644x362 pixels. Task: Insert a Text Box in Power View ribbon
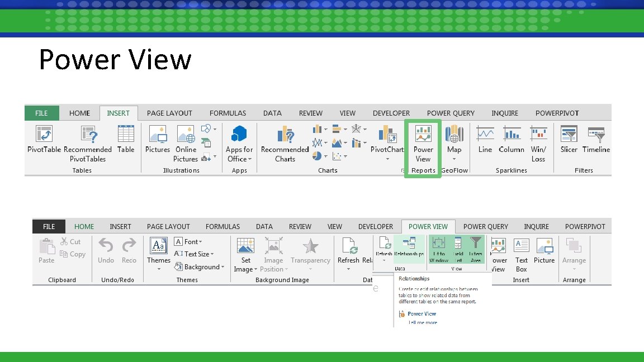(521, 255)
